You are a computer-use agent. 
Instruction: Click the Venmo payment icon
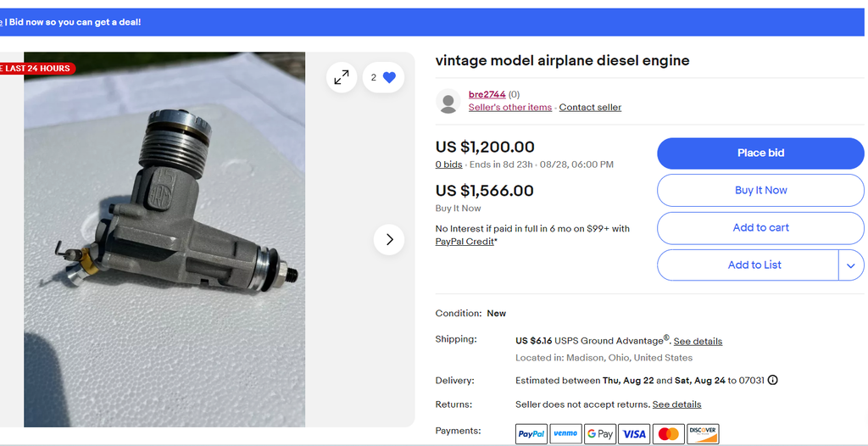tap(565, 433)
